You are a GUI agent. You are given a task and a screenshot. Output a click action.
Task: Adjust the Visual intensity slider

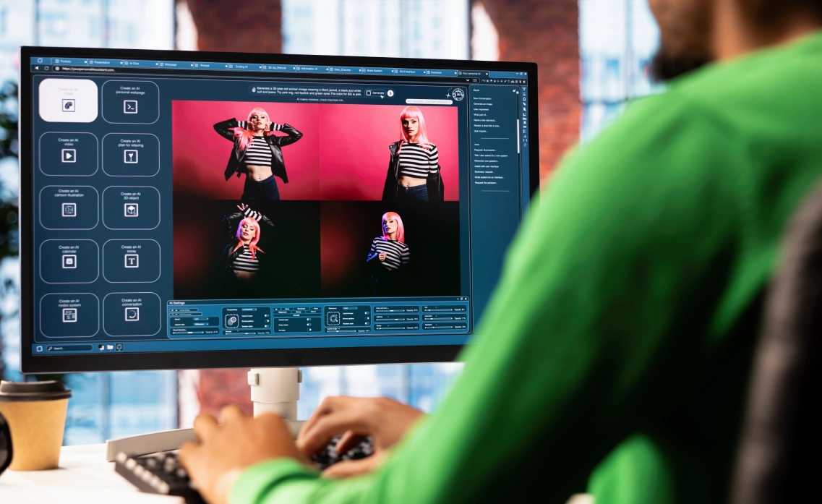(189, 333)
